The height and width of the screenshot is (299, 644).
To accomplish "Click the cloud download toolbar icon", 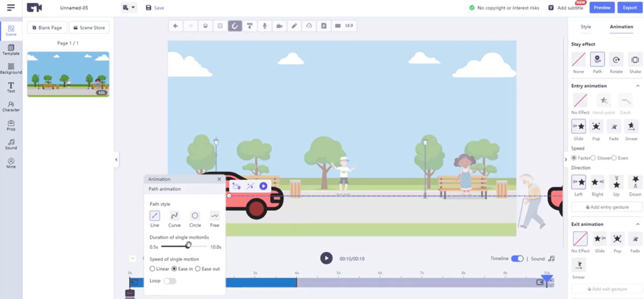I will click(x=309, y=26).
